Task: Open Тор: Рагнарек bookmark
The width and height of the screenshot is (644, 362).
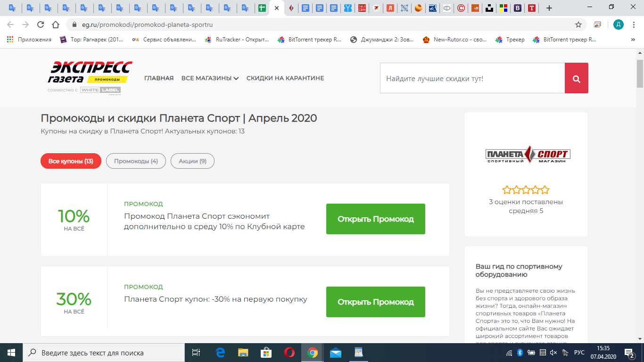Action: pyautogui.click(x=92, y=40)
